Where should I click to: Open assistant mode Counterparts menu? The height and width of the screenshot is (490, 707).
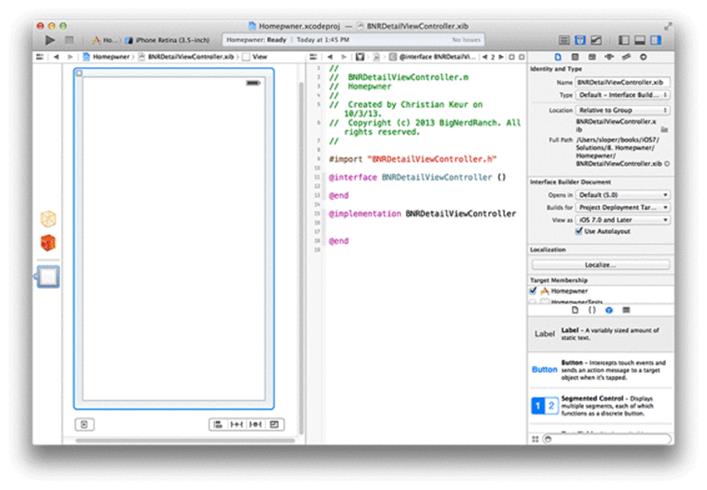click(360, 57)
